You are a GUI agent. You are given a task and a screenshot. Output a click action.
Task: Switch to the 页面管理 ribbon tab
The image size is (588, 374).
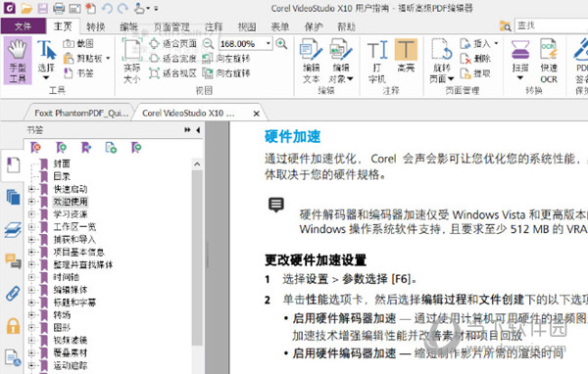pos(172,26)
